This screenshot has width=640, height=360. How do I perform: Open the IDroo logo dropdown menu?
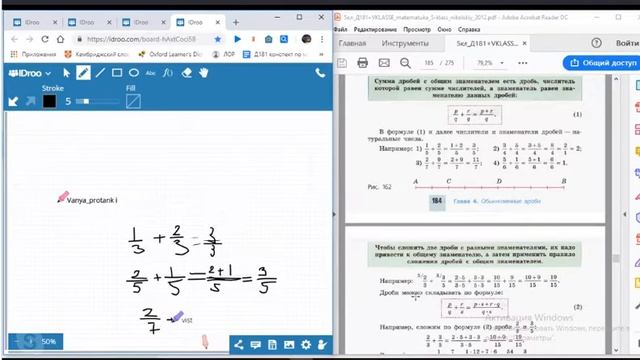pyautogui.click(x=30, y=73)
